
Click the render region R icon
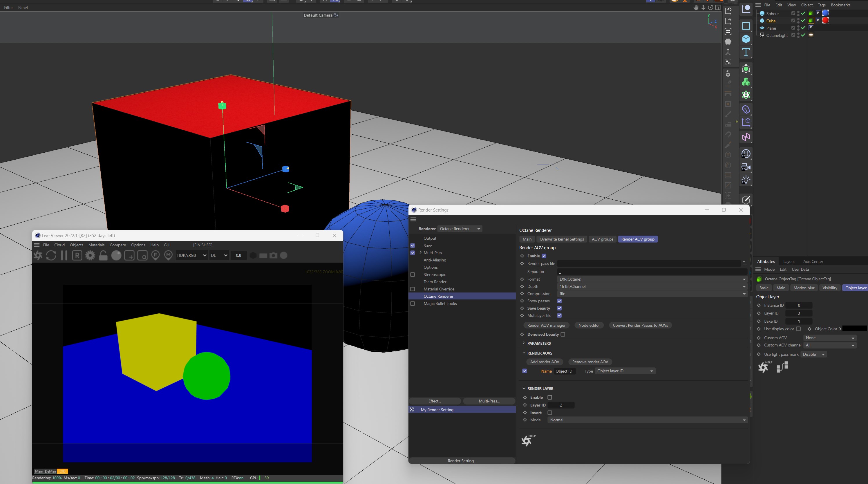click(77, 255)
